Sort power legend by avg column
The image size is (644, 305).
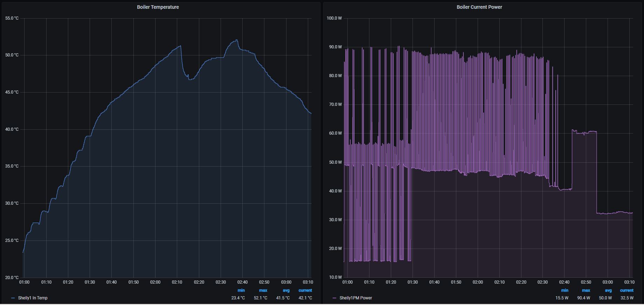click(x=608, y=290)
